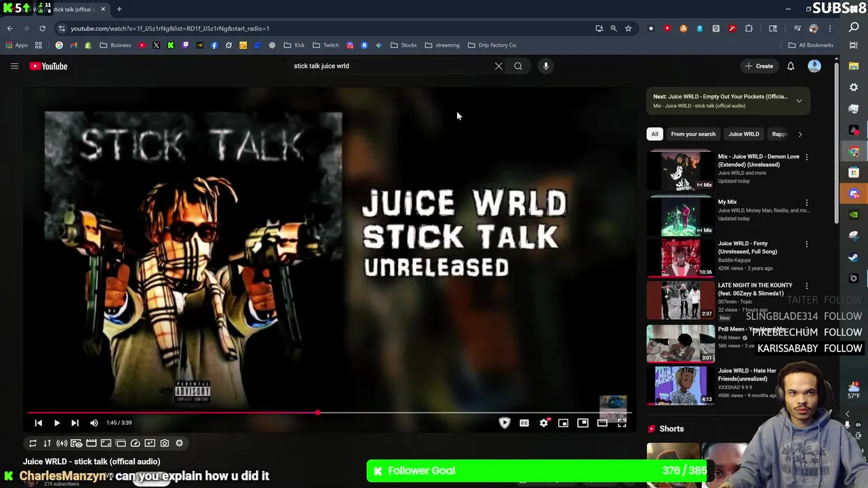Open LATE NIGHT IN THE KOUNTY video

[680, 300]
